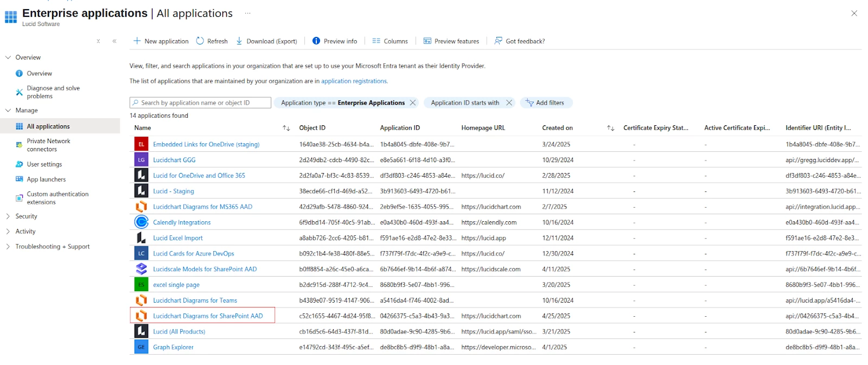Click the Application ID column header

[400, 128]
